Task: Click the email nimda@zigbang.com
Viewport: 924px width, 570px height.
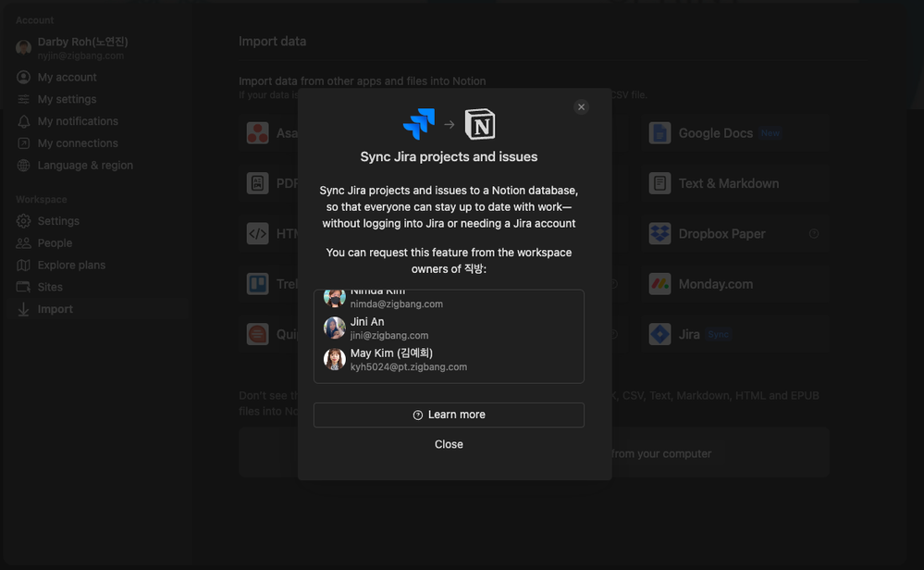Action: 397,304
